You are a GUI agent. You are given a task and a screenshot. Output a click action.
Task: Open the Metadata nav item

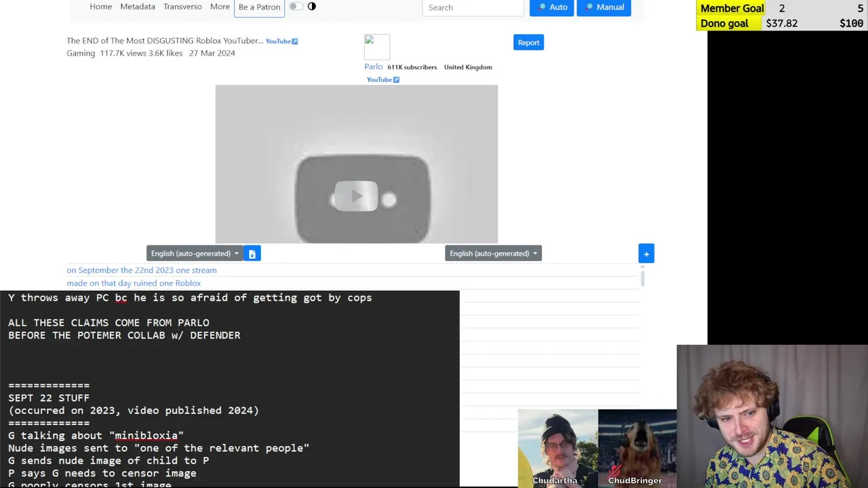click(x=138, y=7)
